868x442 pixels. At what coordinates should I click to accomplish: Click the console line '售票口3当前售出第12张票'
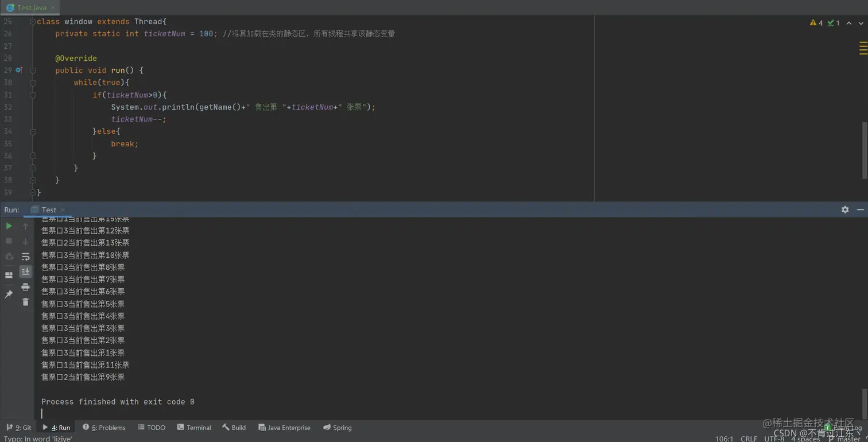point(86,231)
